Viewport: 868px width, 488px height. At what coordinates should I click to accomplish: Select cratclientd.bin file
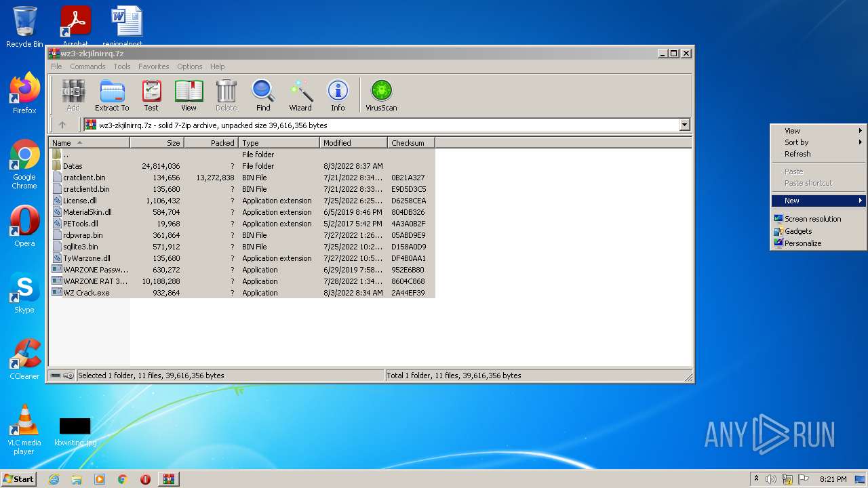pos(243,189)
